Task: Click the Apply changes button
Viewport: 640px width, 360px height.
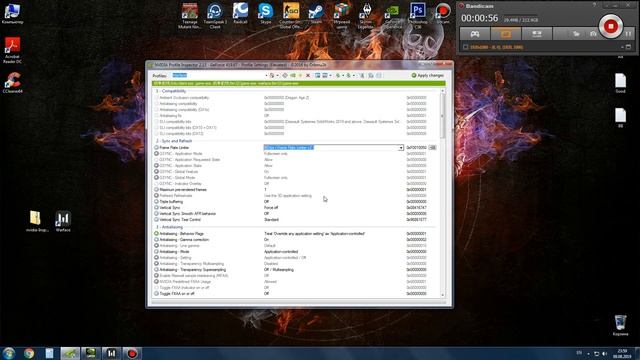Action: click(428, 76)
